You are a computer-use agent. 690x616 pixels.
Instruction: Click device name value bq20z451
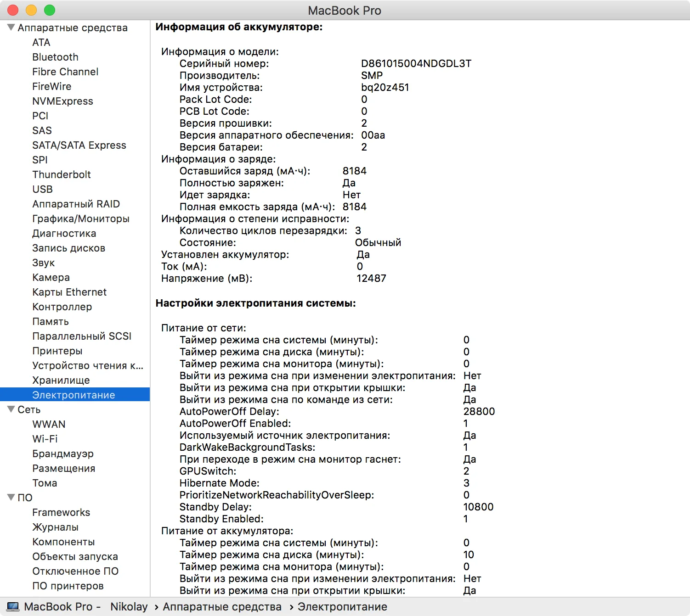pos(385,87)
